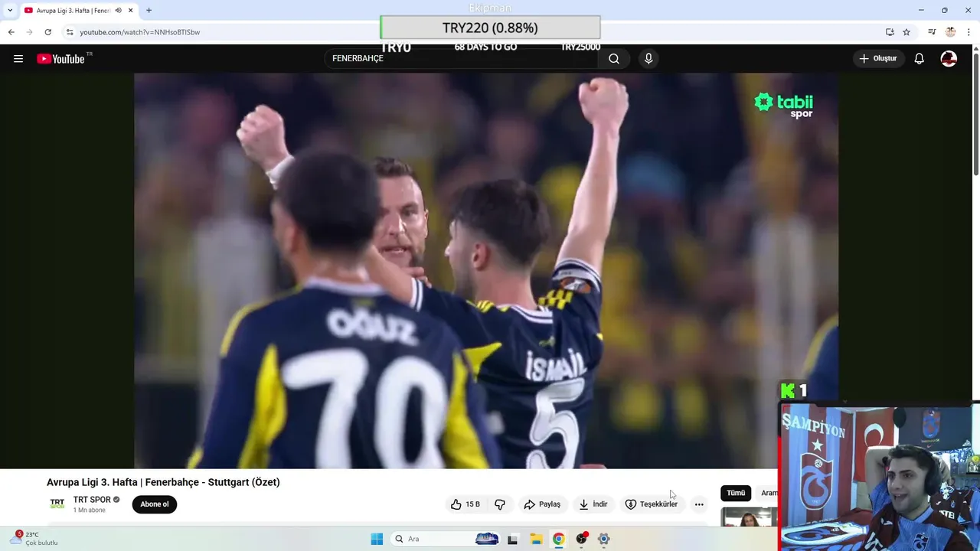Screen dimensions: 980x551
Task: Mute the tab via speaker icon
Action: [119, 11]
